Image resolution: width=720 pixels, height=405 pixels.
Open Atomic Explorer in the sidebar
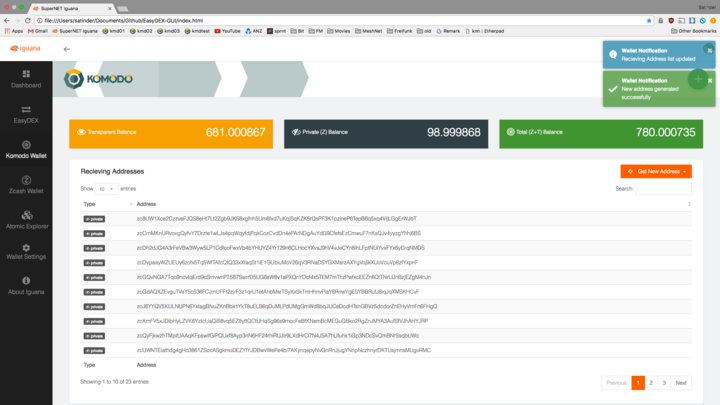(26, 220)
